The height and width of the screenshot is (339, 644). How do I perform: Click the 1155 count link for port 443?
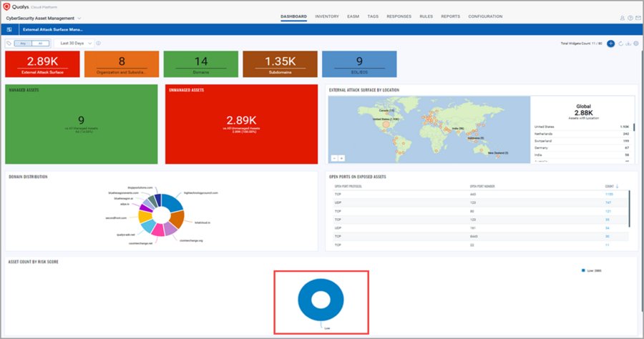coord(609,194)
